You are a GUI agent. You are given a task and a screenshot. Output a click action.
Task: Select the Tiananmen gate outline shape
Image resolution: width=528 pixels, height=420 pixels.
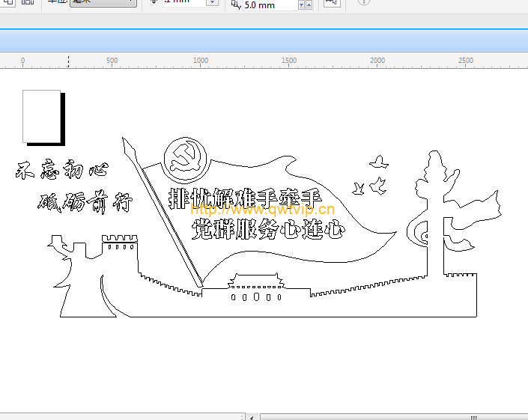(x=256, y=286)
